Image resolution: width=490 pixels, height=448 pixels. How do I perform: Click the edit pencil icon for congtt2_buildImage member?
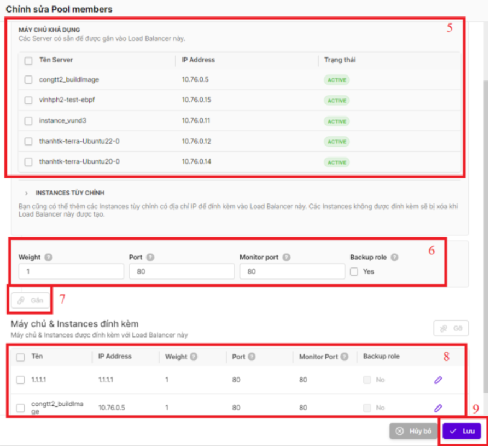point(437,408)
